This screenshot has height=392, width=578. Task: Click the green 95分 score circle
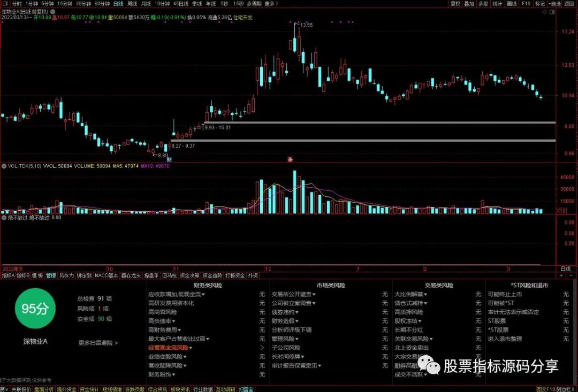point(35,309)
